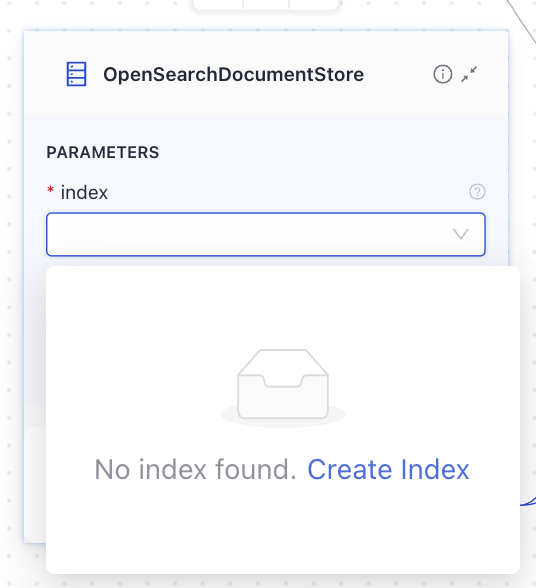Toggle the index dropdown arrow
The height and width of the screenshot is (588, 536).
(x=461, y=234)
